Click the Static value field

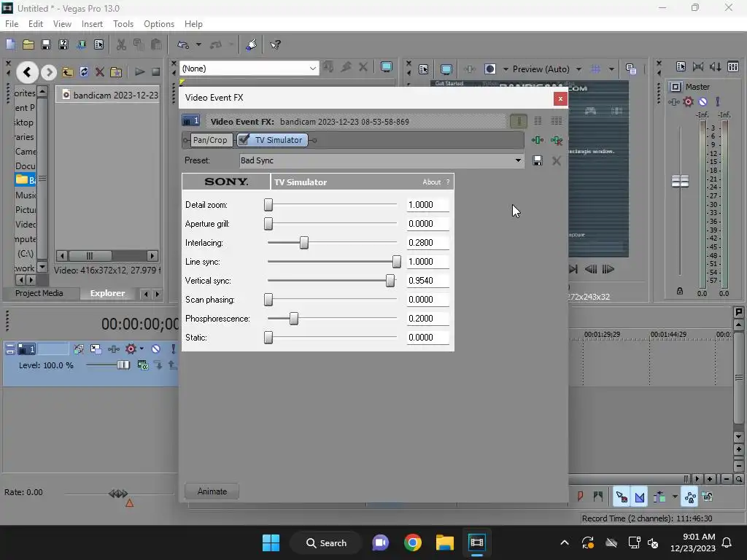427,338
